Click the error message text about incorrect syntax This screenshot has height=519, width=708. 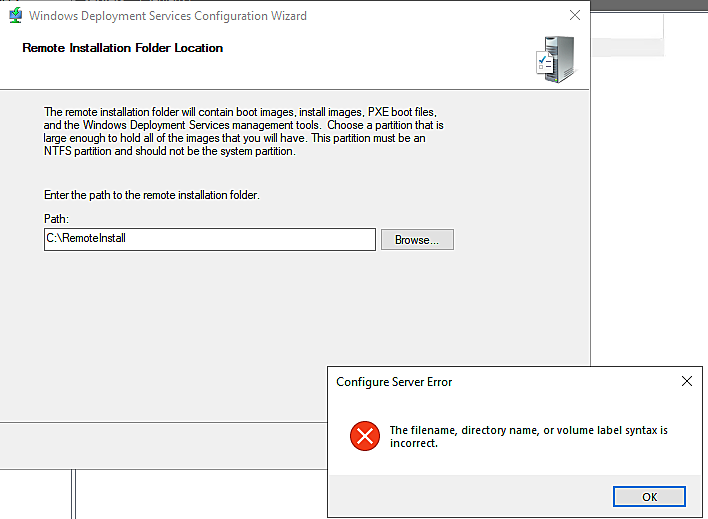click(x=529, y=436)
